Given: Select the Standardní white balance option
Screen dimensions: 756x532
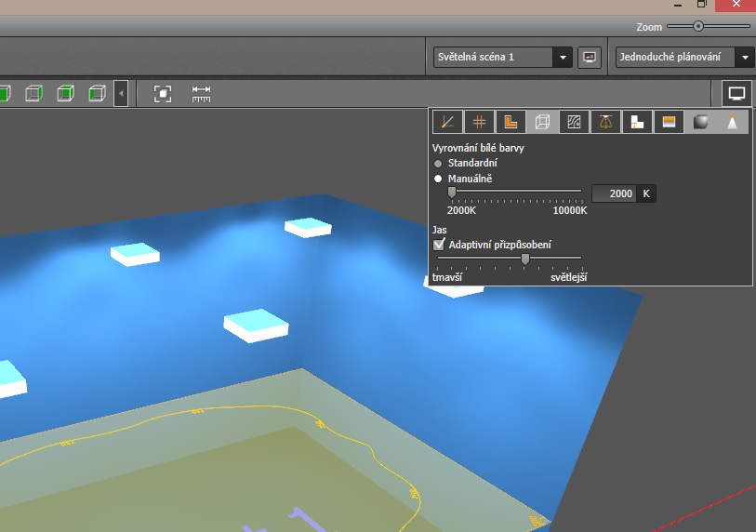Looking at the screenshot, I should 439,163.
